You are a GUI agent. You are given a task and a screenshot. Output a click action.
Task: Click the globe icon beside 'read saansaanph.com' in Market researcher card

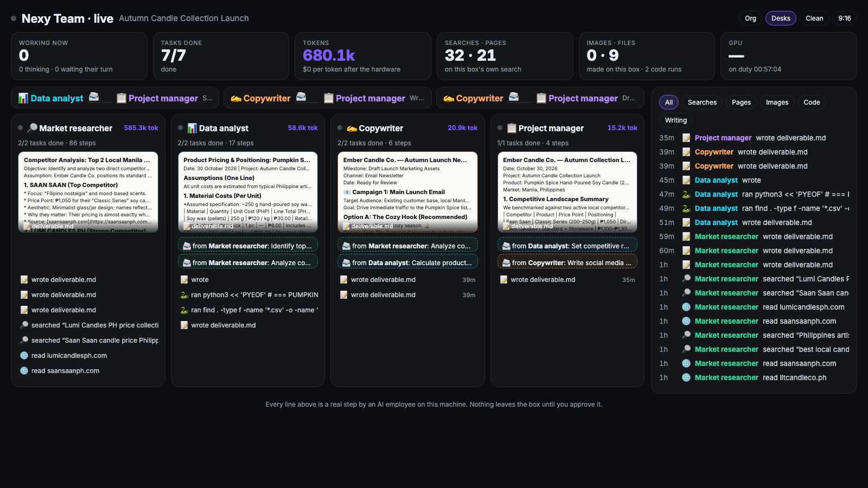pos(24,371)
